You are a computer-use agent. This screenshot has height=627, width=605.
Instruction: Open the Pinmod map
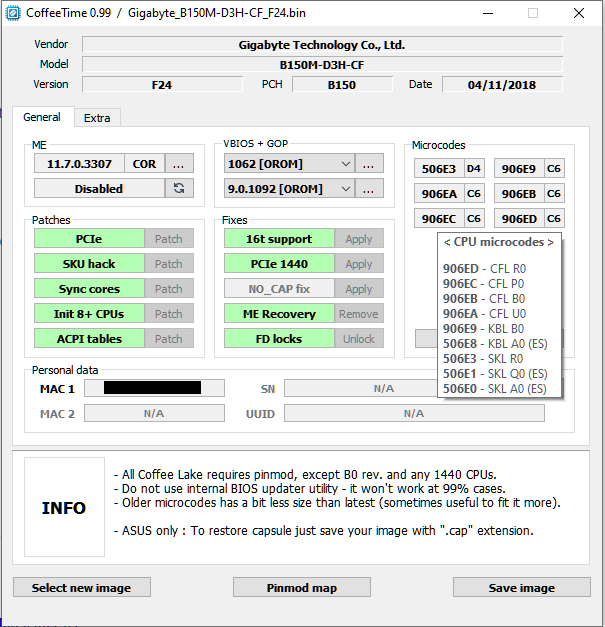click(302, 587)
